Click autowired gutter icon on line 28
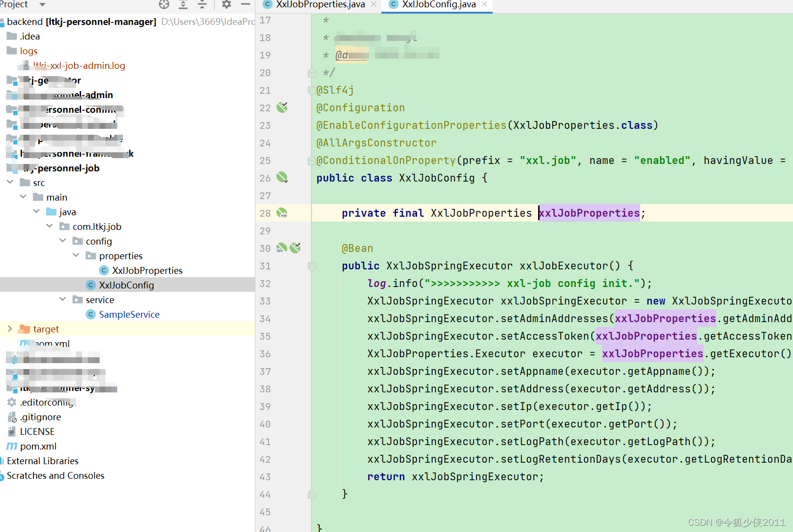 (x=282, y=213)
